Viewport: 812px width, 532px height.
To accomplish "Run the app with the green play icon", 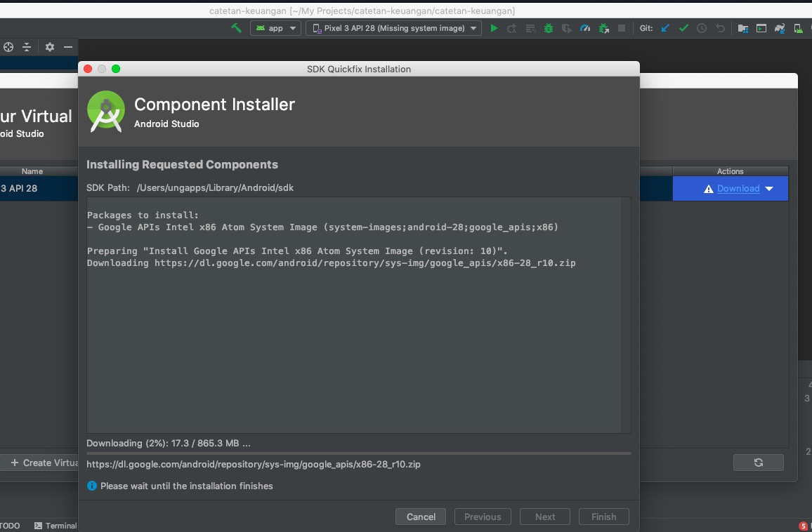I will tap(494, 28).
